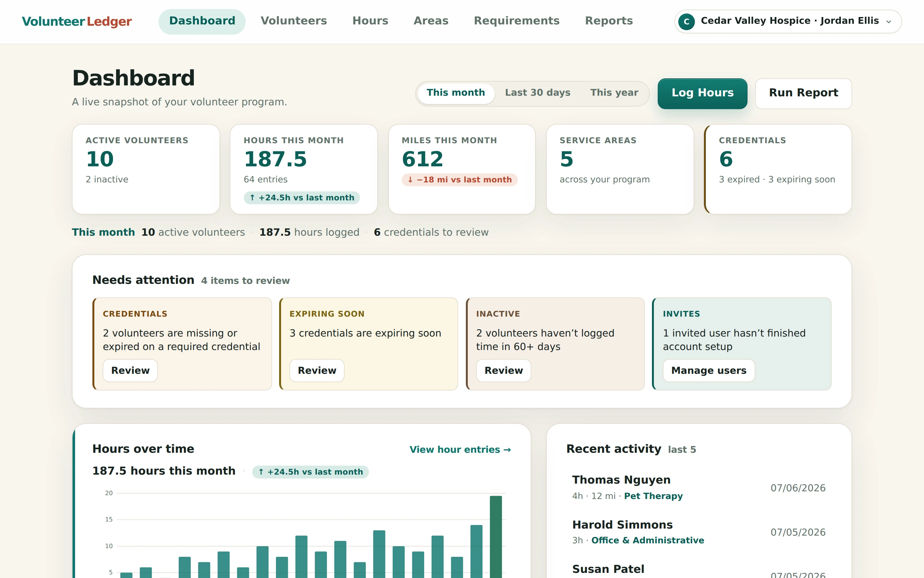Click the tallest dark green chart bar

(x=496, y=537)
